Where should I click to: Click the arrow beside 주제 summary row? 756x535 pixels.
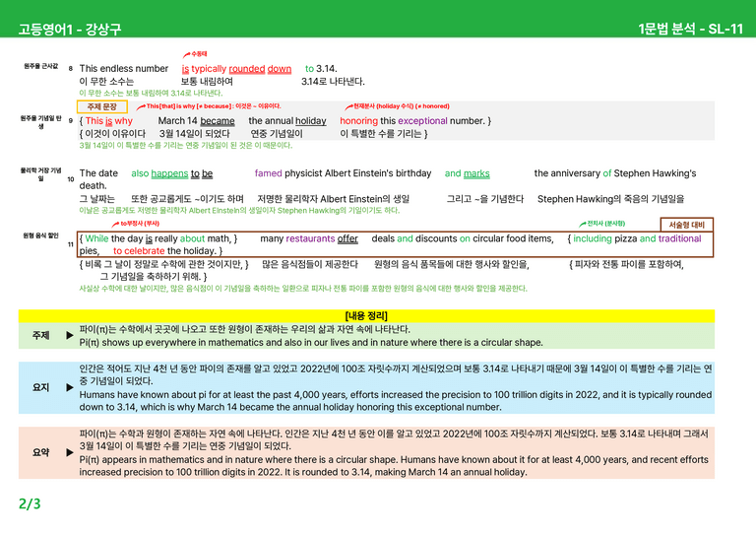(x=70, y=335)
